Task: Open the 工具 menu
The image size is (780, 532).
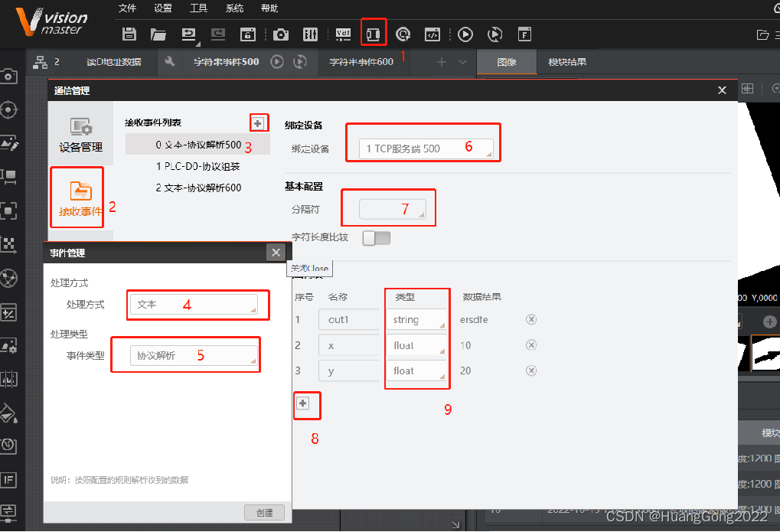Action: [198, 8]
